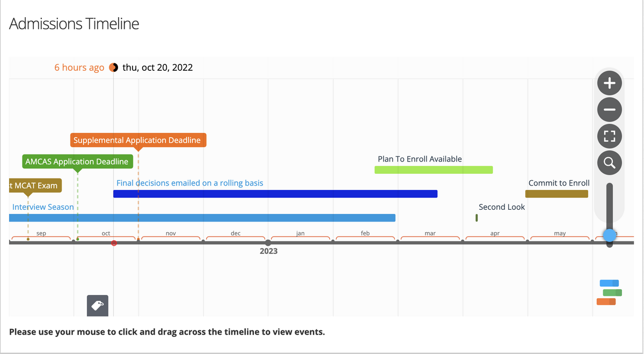The image size is (644, 354).
Task: Click the tag icon below timeline
Action: point(98,305)
